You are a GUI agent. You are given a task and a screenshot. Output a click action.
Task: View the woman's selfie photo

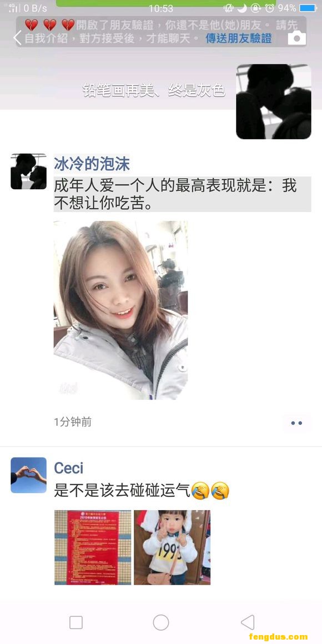(121, 310)
